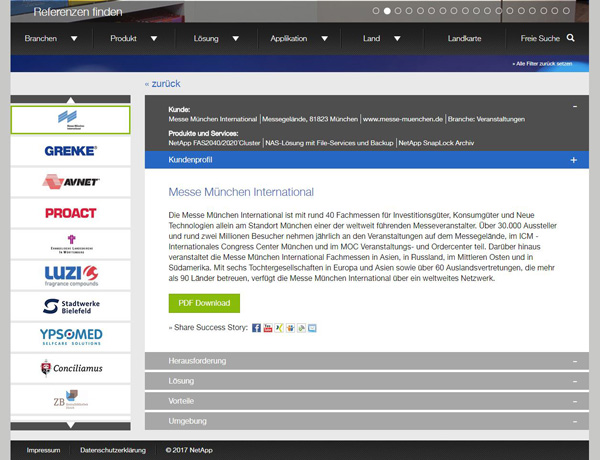Go back via the zurück link

click(163, 84)
